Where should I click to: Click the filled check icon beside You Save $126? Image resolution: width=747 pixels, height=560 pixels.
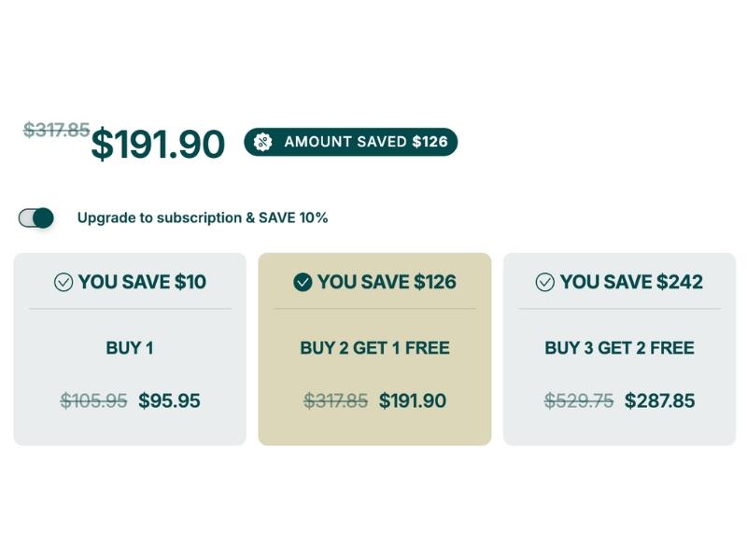[x=303, y=282]
